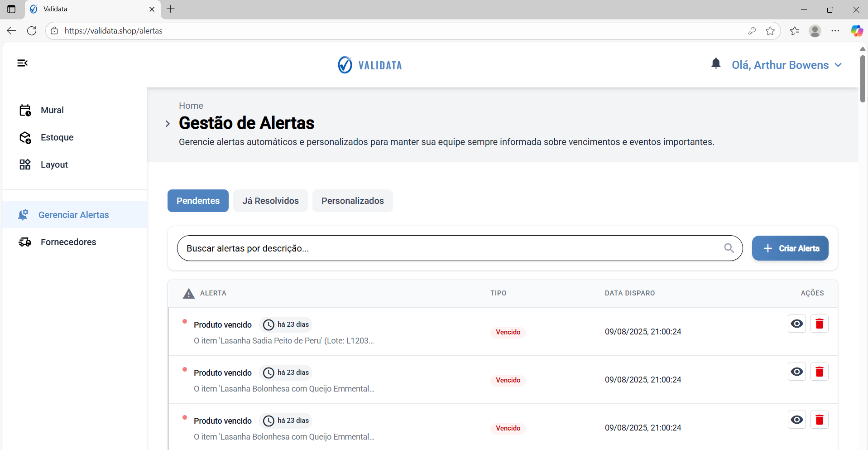Screen dimensions: 868x450
Task: Navigate to Home via the breadcrumb link
Action: point(191,105)
